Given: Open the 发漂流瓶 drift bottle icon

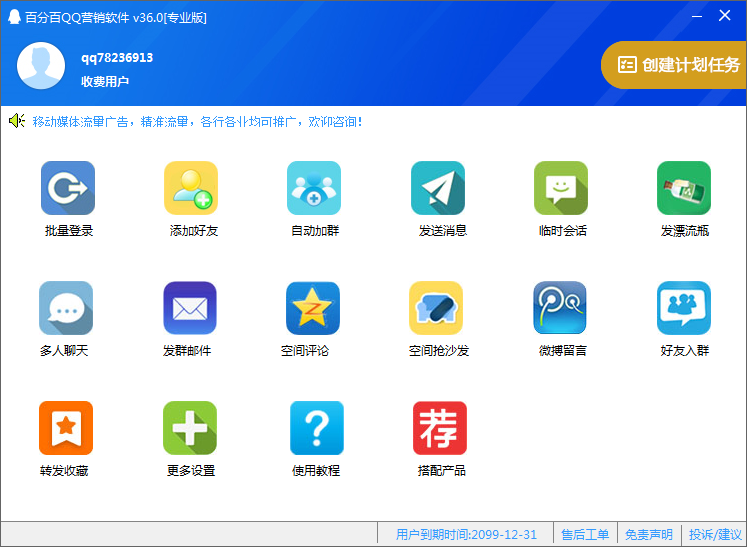Looking at the screenshot, I should pyautogui.click(x=684, y=188).
